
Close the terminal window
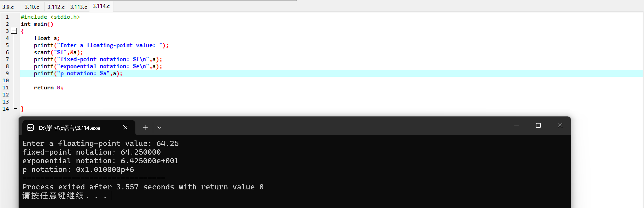click(x=560, y=125)
